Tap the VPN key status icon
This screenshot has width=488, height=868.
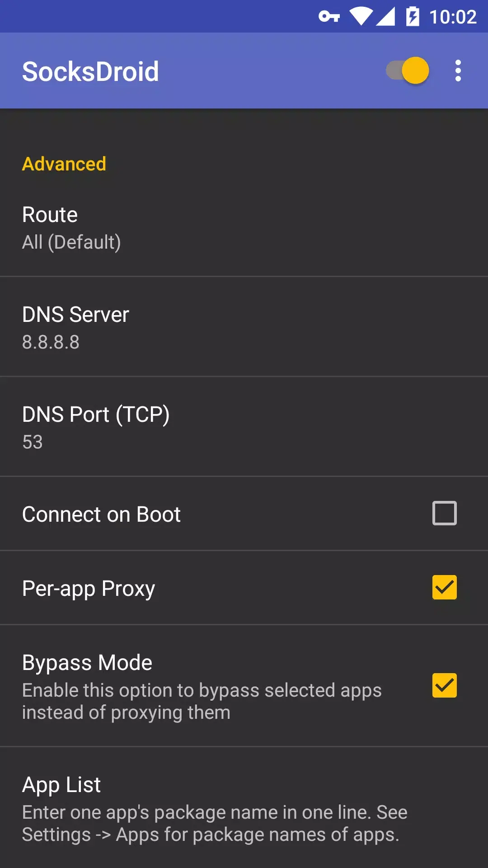(329, 17)
